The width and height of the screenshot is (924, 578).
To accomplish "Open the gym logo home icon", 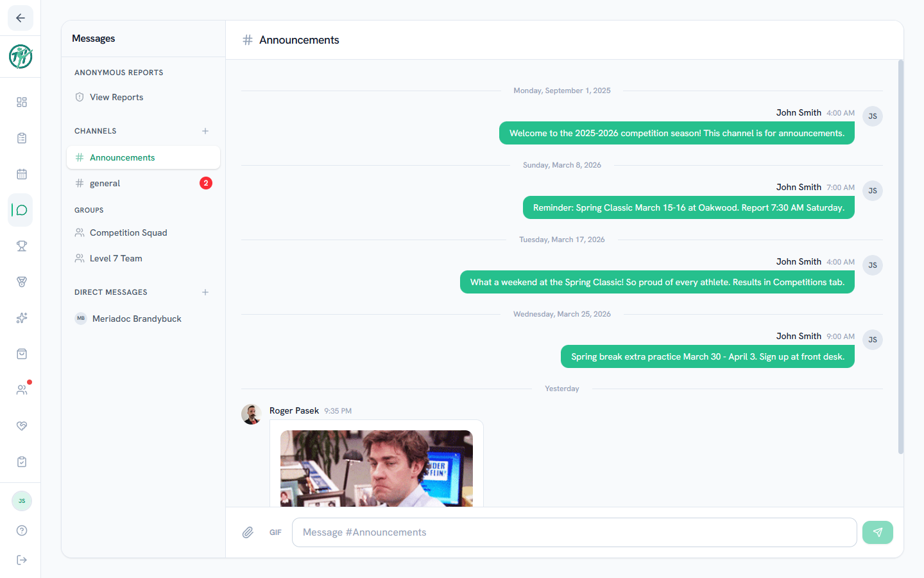I will point(21,57).
